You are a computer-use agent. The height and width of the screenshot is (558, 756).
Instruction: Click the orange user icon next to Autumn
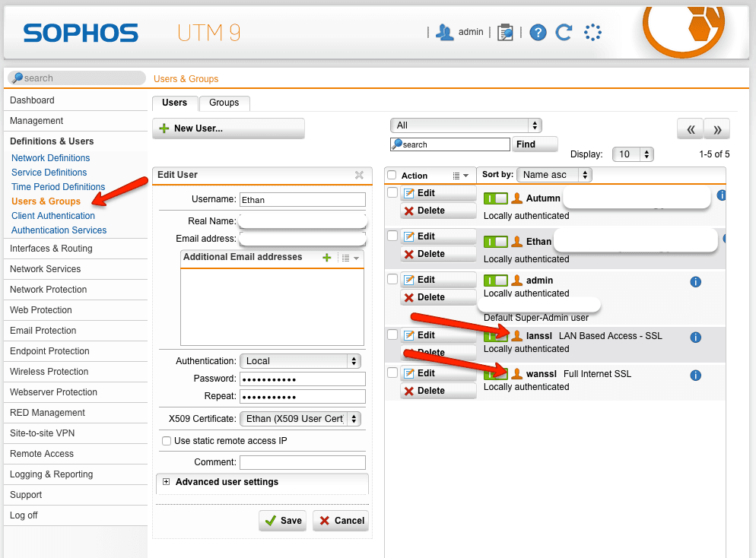pos(517,198)
